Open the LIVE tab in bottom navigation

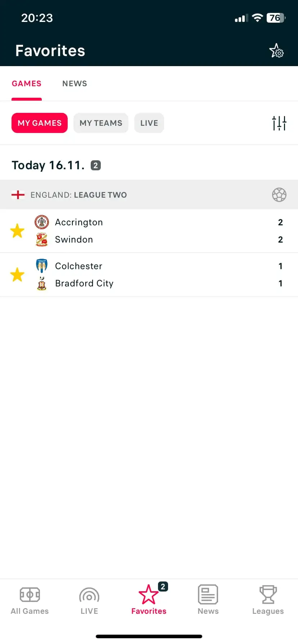(89, 600)
